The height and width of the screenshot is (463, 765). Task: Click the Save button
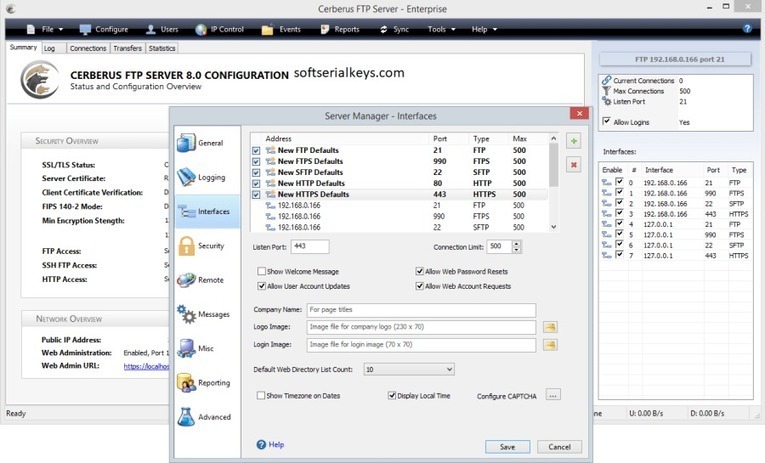coord(507,446)
